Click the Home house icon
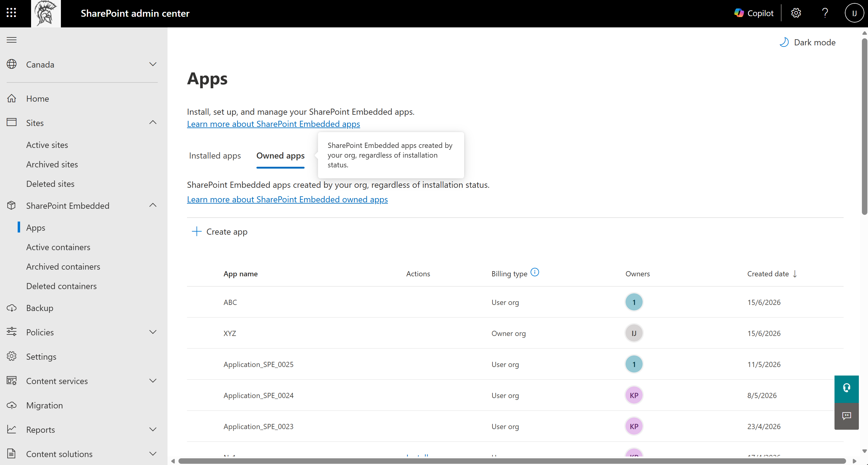 coord(12,98)
